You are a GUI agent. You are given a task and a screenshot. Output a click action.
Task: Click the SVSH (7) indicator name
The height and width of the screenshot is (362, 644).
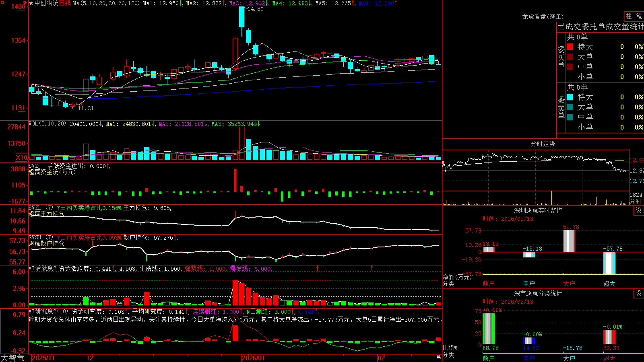coord(41,238)
